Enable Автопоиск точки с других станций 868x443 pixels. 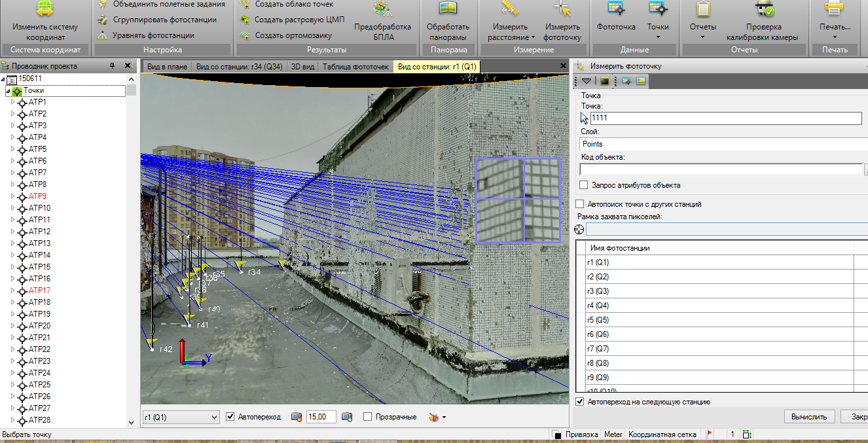coord(579,204)
